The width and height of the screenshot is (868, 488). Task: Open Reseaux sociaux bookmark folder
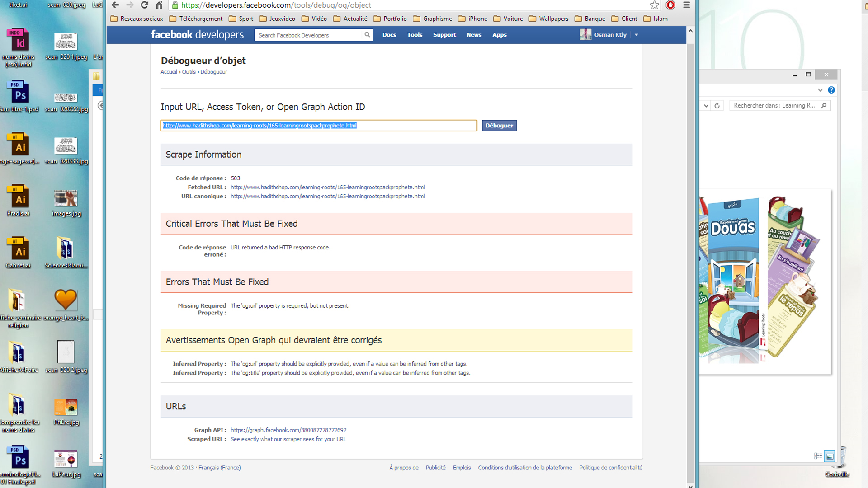pyautogui.click(x=137, y=19)
